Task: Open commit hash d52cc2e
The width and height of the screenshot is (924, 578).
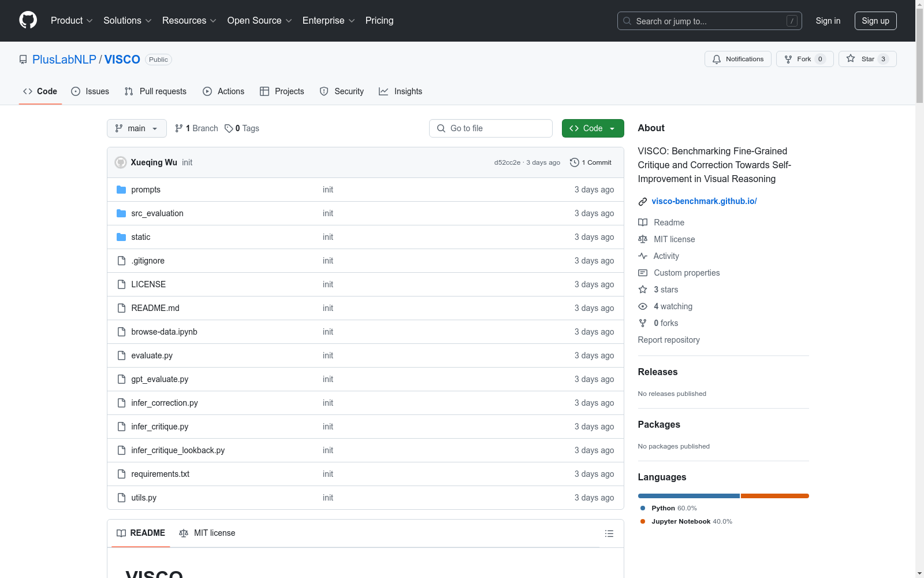Action: point(507,162)
